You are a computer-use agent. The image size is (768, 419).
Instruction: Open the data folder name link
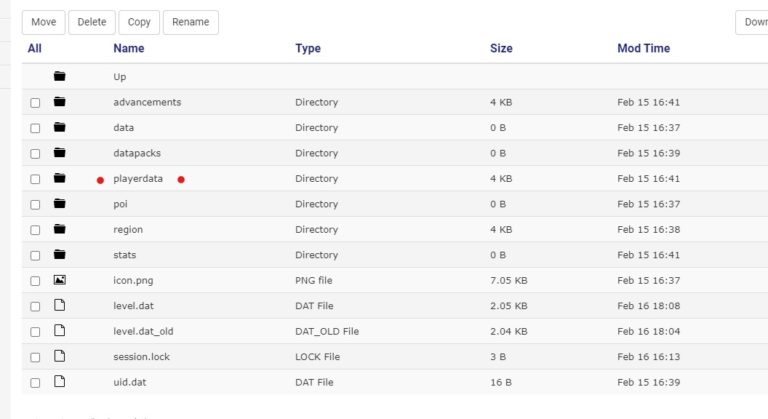click(x=124, y=128)
